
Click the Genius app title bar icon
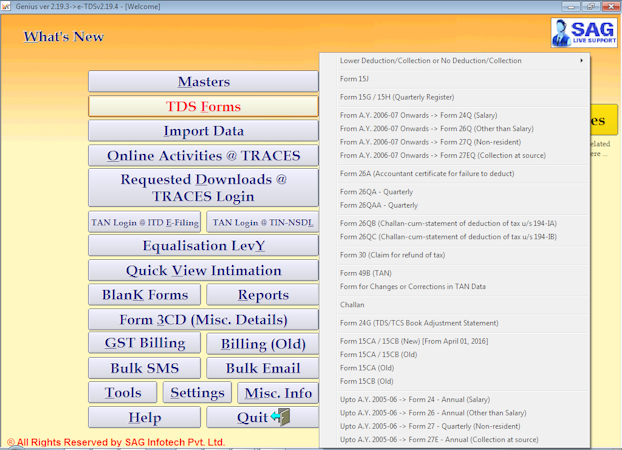tap(6, 6)
